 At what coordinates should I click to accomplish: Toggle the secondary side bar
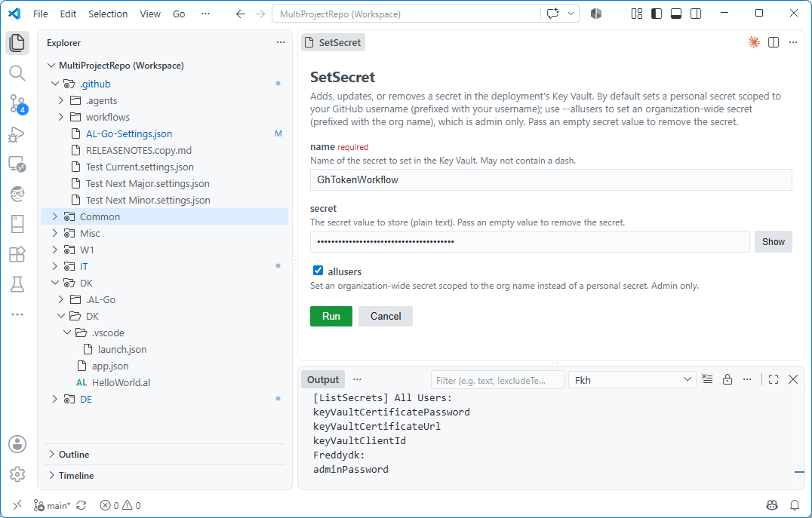pos(696,14)
